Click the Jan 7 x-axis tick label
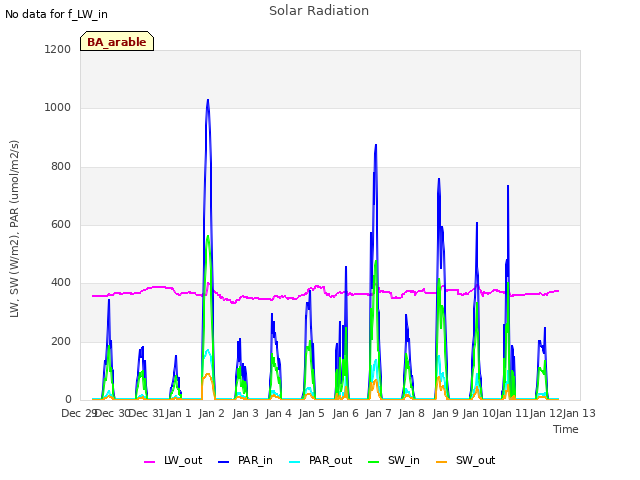The height and width of the screenshot is (480, 640). [378, 413]
